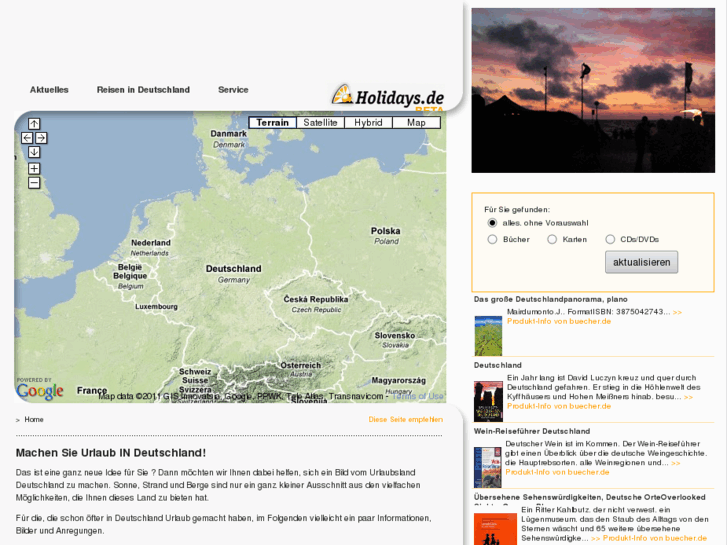Viewport: 727px width, 545px height.
Task: Click the 'Polska' label on map
Action: point(385,231)
